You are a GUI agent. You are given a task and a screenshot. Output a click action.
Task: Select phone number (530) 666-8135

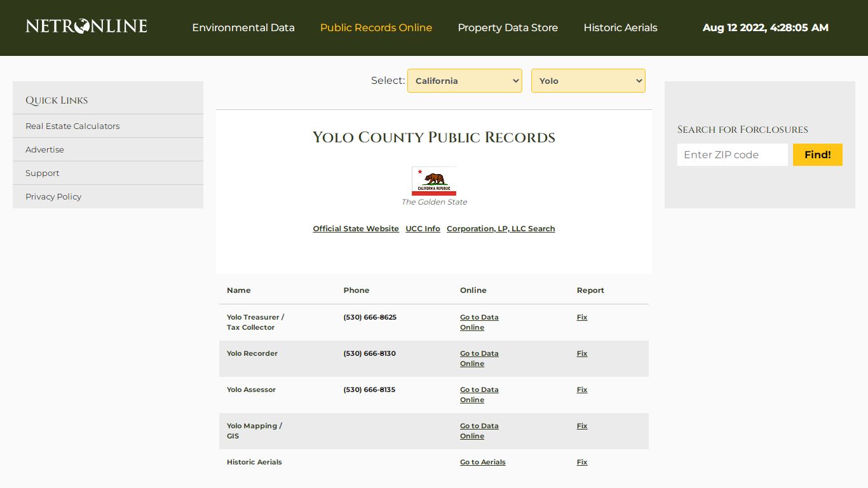369,390
